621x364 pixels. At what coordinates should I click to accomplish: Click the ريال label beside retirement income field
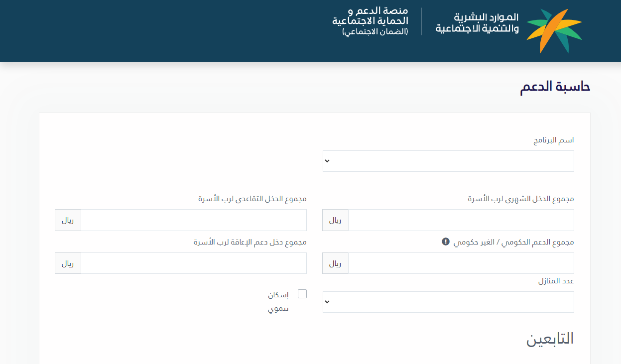click(x=68, y=220)
